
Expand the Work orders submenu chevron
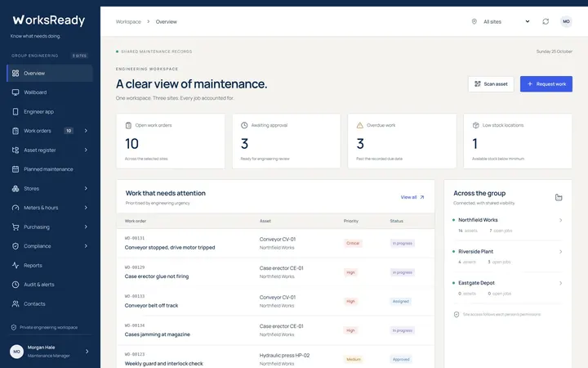pos(86,131)
